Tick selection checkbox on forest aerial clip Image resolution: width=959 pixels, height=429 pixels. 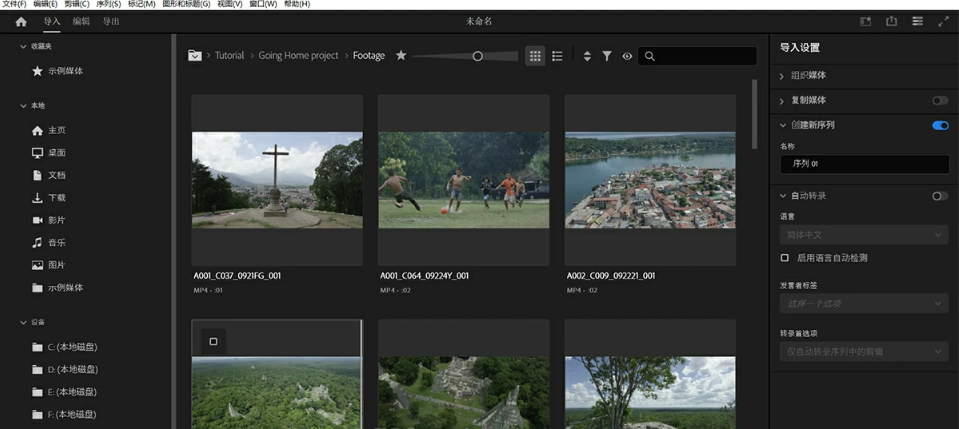(x=213, y=341)
